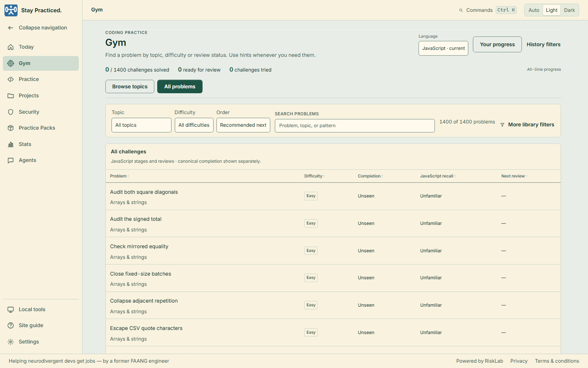Open problem Check mirrored equality
This screenshot has width=588, height=368.
click(x=139, y=247)
